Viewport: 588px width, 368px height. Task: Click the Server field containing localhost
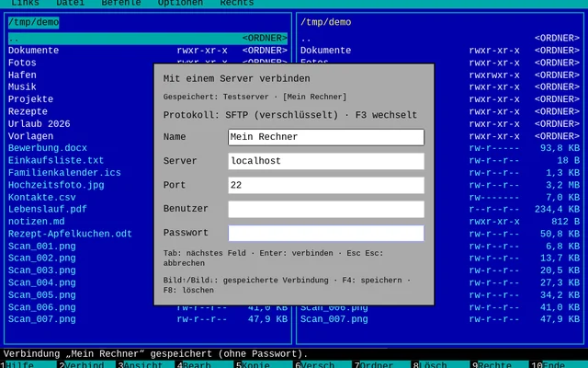[326, 161]
